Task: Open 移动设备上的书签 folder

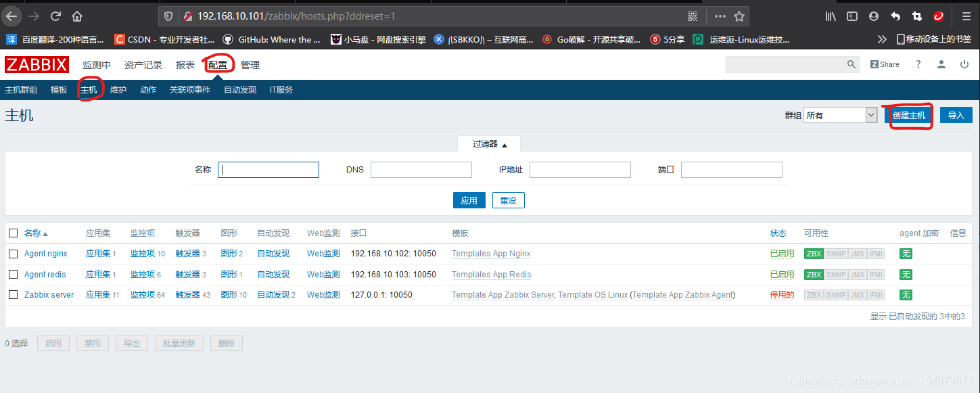Action: (934, 39)
